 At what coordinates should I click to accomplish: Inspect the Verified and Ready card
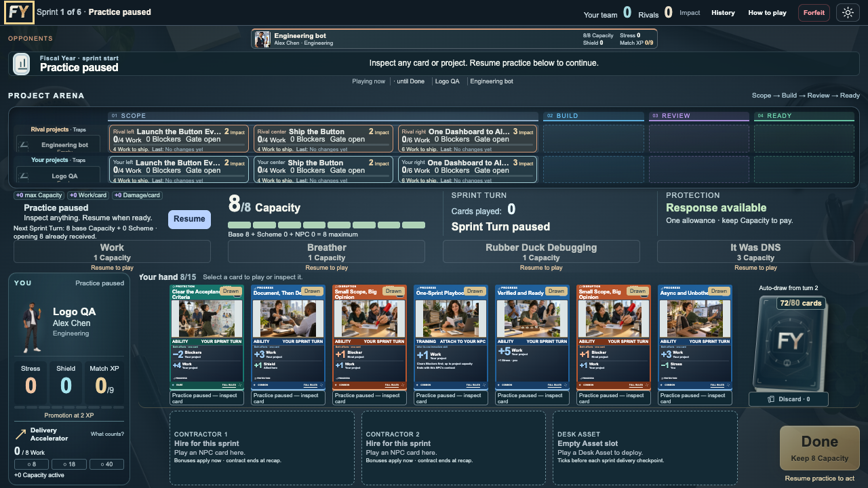coord(532,337)
